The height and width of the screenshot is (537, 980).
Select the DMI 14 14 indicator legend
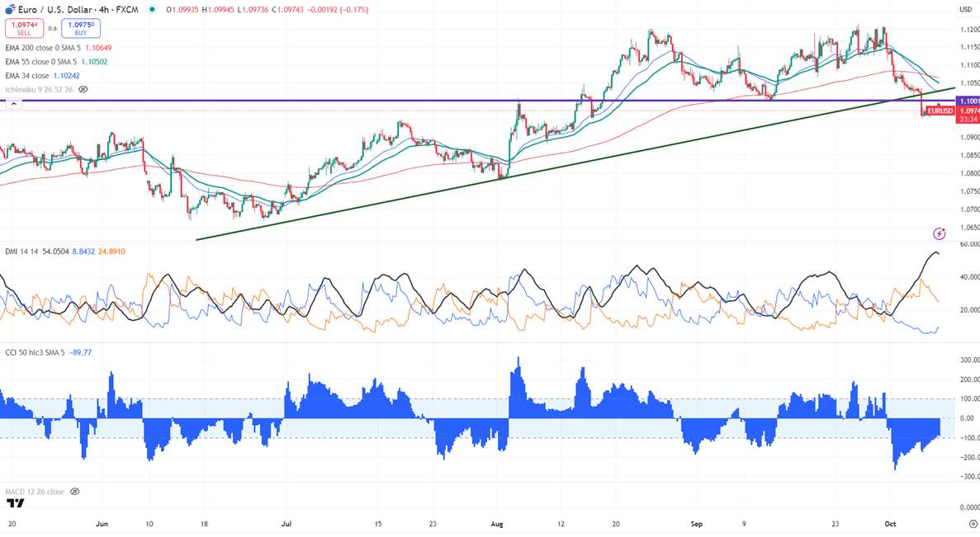coord(21,252)
